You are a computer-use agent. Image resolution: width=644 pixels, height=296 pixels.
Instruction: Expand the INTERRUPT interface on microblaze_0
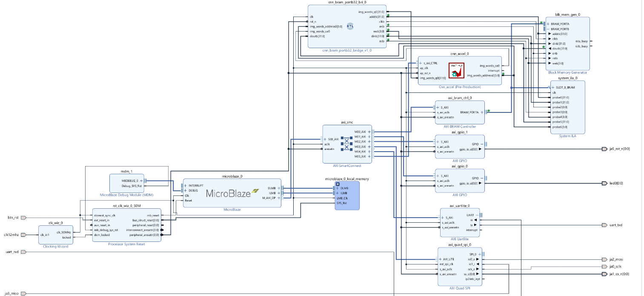point(186,186)
